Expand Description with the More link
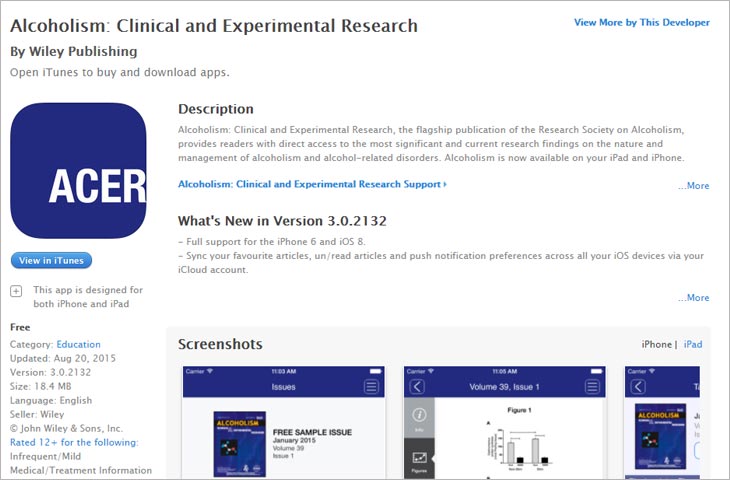This screenshot has height=480, width=730. 694,185
